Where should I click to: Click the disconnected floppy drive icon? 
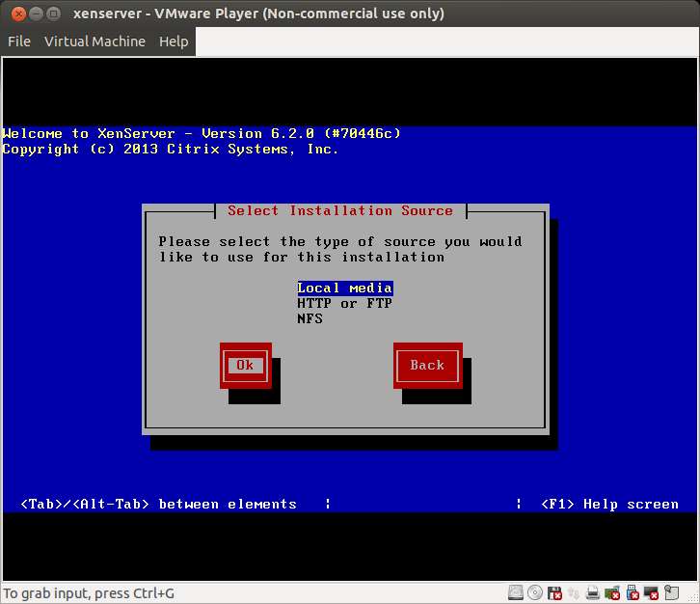tap(554, 593)
